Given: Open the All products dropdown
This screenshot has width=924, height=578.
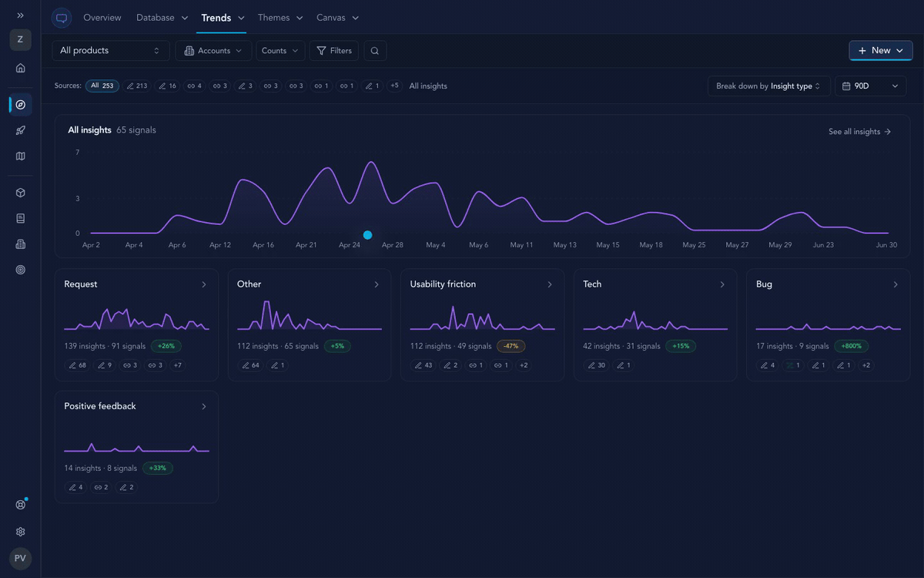Looking at the screenshot, I should [x=111, y=51].
